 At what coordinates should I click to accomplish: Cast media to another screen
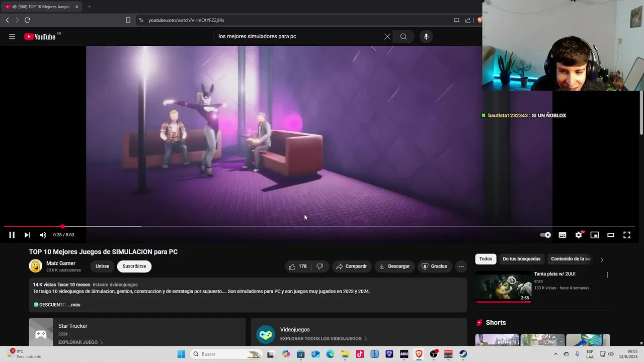456,20
